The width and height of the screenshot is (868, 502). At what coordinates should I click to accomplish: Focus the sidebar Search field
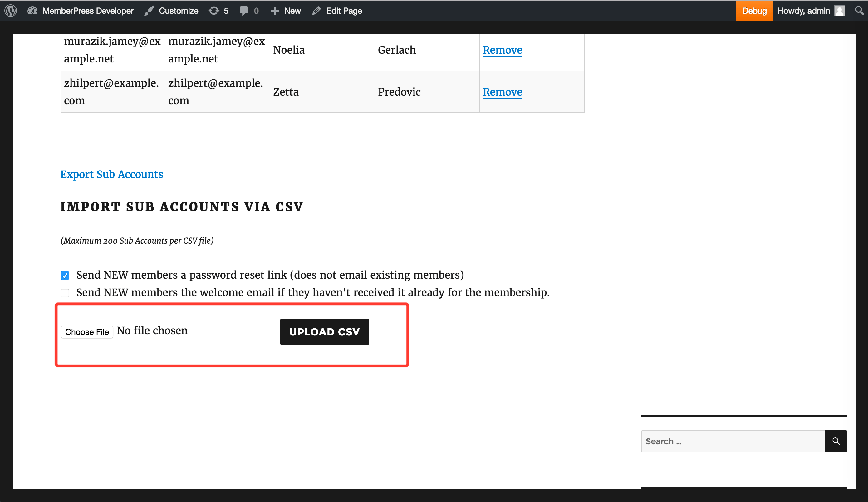click(733, 441)
